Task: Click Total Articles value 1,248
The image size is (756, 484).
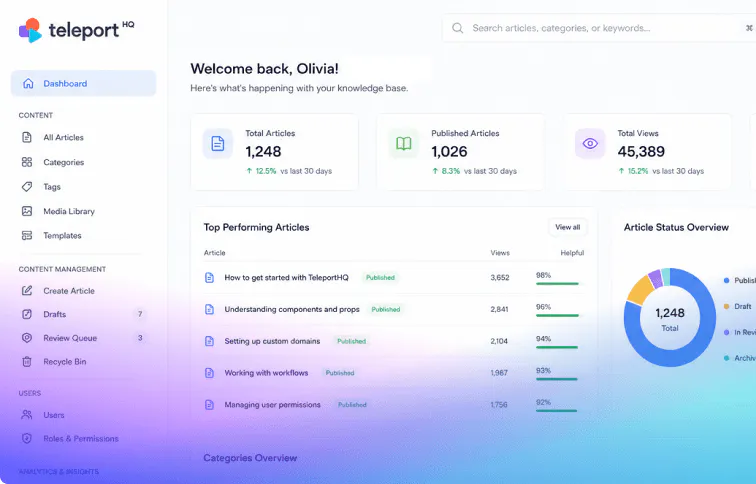Action: tap(263, 152)
